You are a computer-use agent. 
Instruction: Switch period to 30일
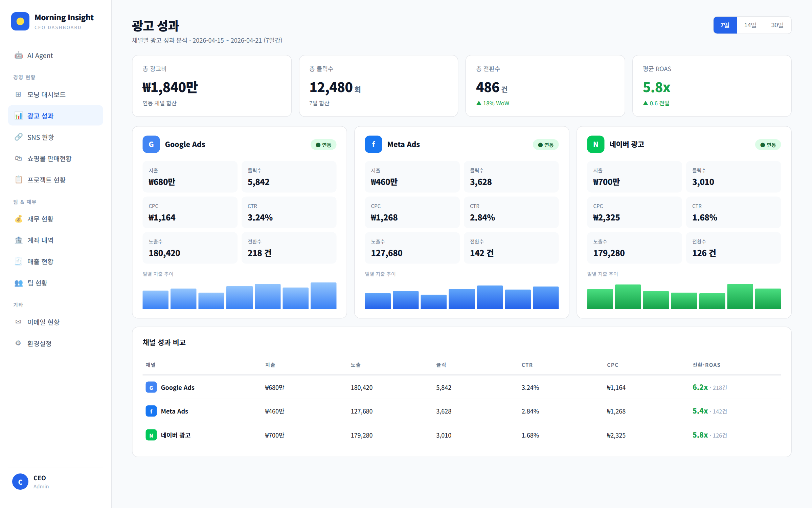777,25
